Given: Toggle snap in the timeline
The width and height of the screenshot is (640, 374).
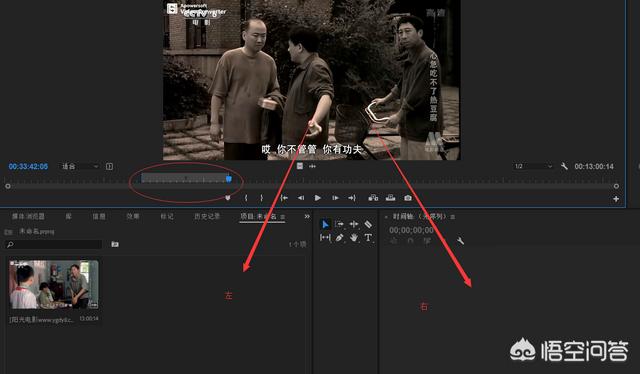Looking at the screenshot, I should coord(411,241).
